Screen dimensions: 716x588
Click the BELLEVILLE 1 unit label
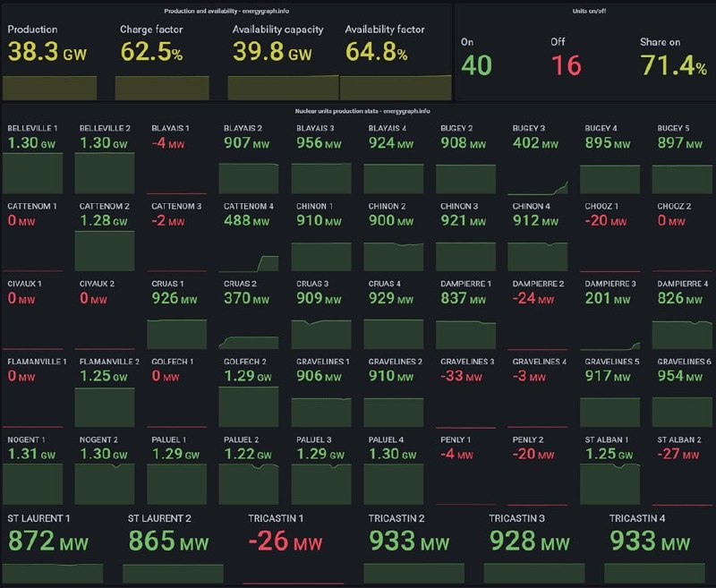click(32, 128)
